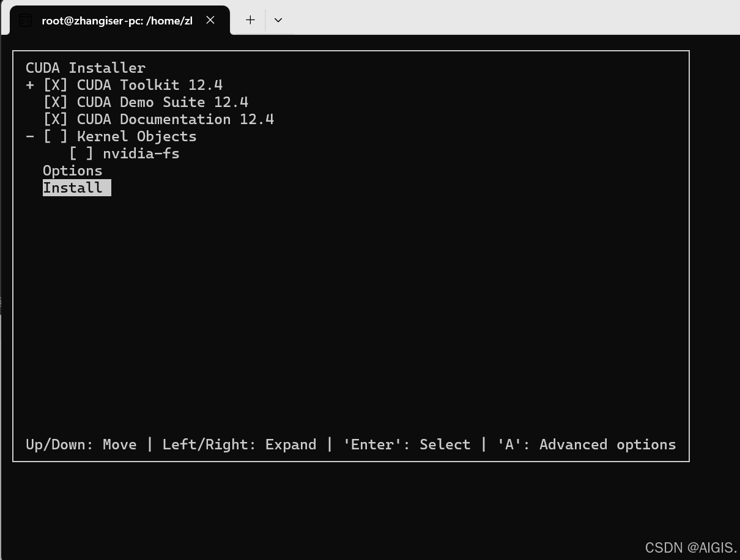The width and height of the screenshot is (740, 560).
Task: Click the 'A': Advanced options hint
Action: pos(586,444)
